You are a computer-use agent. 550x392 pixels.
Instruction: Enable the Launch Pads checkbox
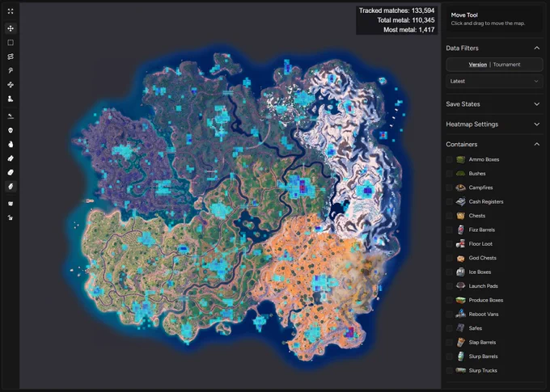[449, 286]
